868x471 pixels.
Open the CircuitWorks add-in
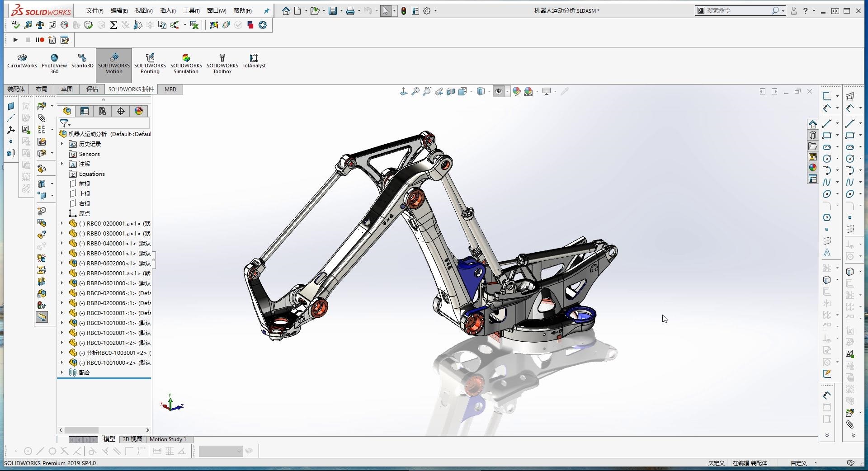point(22,61)
